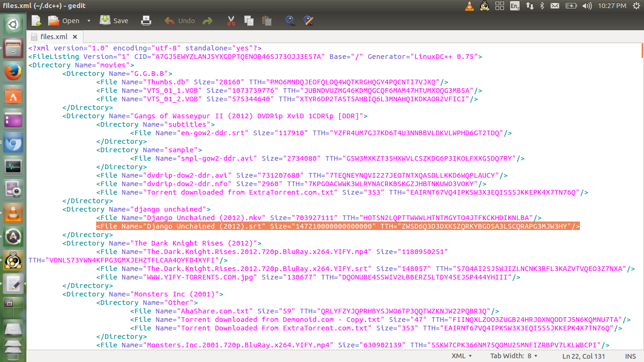Undo the last edit
Image resolution: width=644 pixels, height=362 pixels.
pos(180,21)
